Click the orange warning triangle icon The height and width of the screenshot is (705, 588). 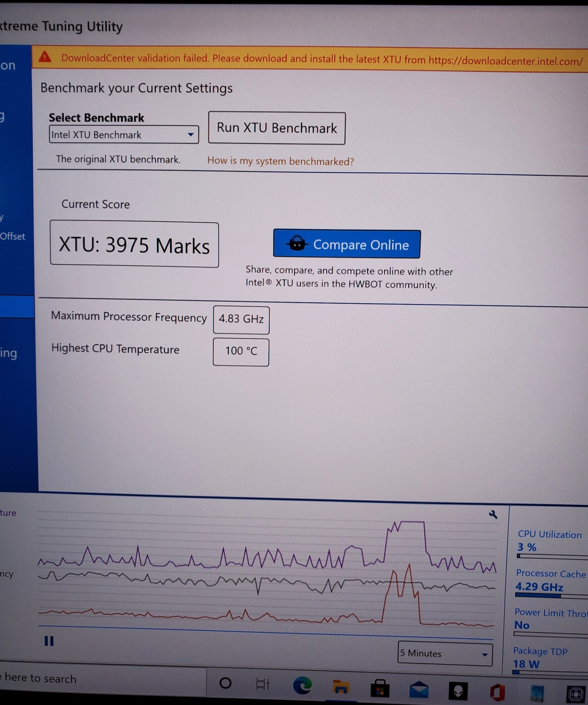45,57
